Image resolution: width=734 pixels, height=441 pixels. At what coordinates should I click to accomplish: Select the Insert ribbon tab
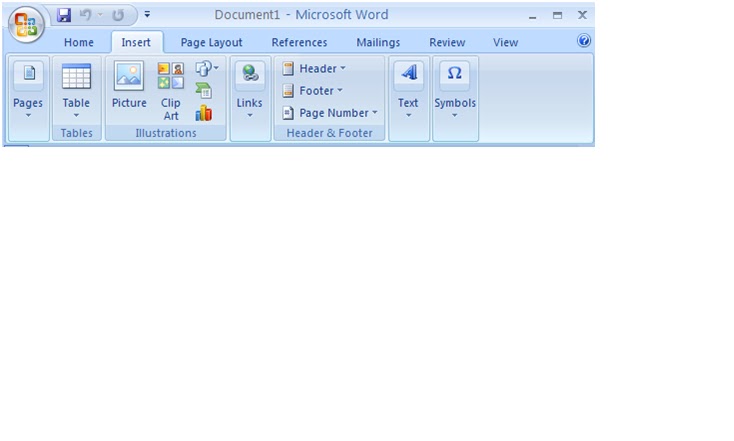coord(136,42)
